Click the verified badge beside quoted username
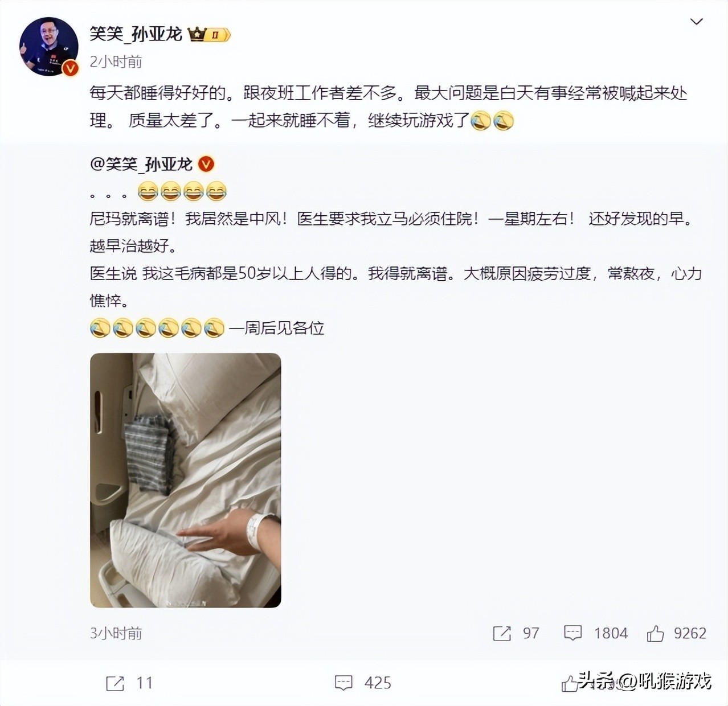Viewport: 728px width, 706px height. [x=206, y=165]
